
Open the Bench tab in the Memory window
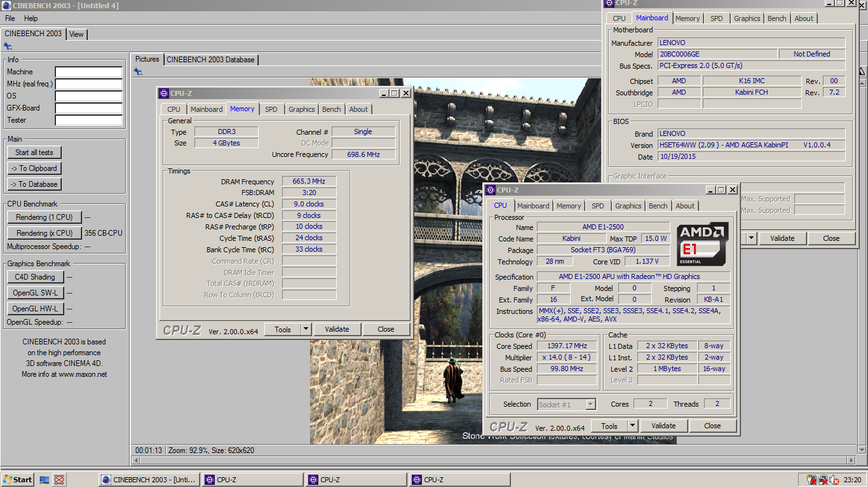(x=332, y=109)
